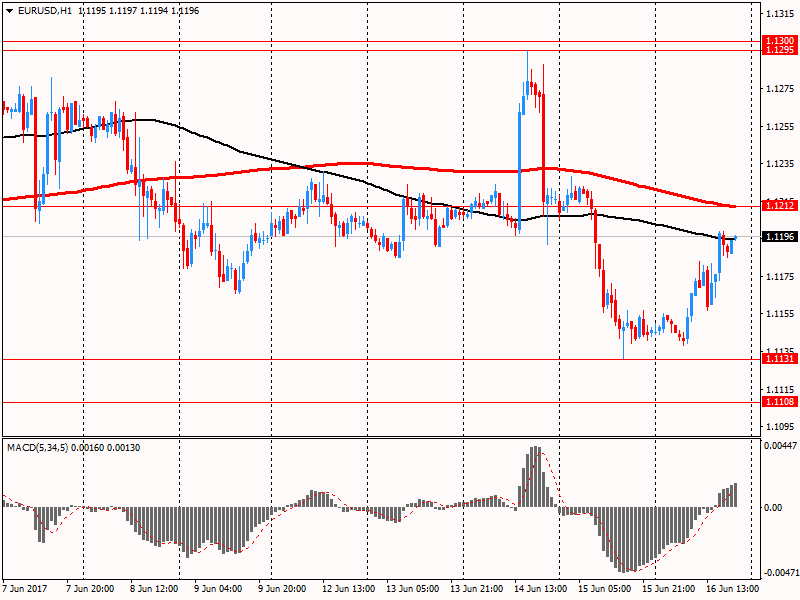The image size is (800, 600).
Task: Click the 14 Jun 13:00 time label
Action: [x=541, y=589]
